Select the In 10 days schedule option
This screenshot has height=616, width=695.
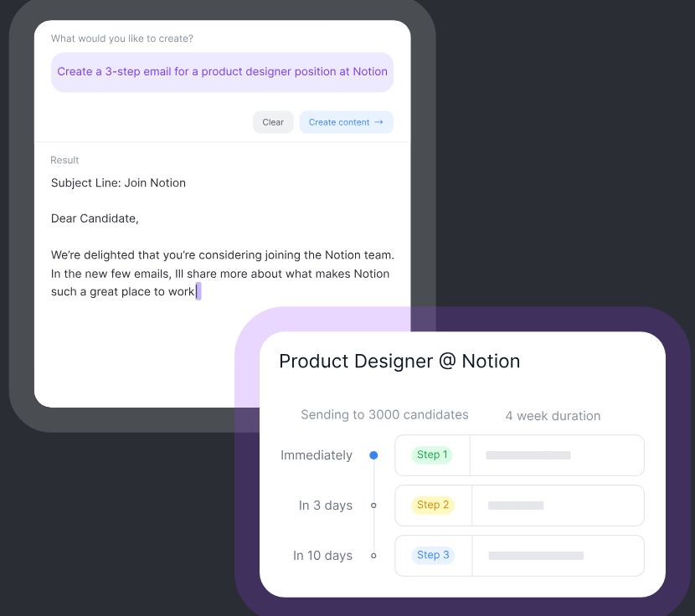322,556
